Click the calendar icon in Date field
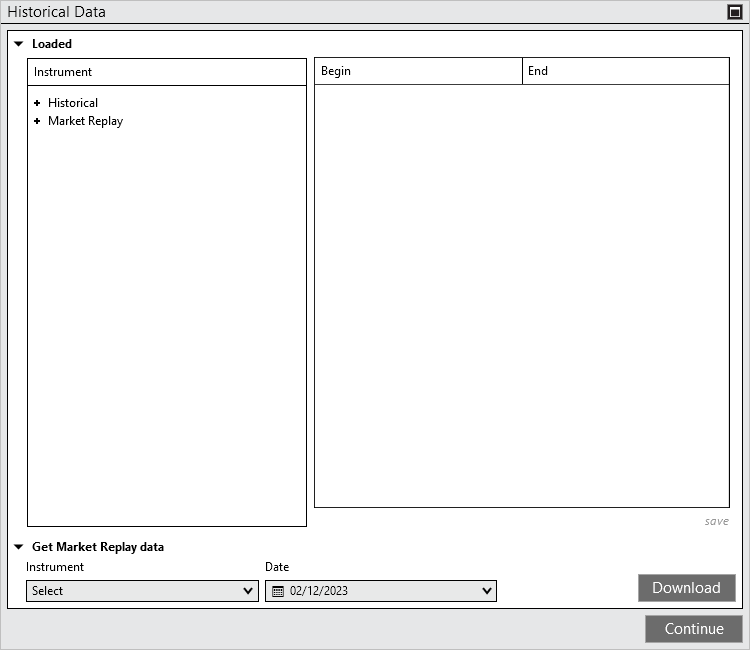The height and width of the screenshot is (650, 750). 278,591
